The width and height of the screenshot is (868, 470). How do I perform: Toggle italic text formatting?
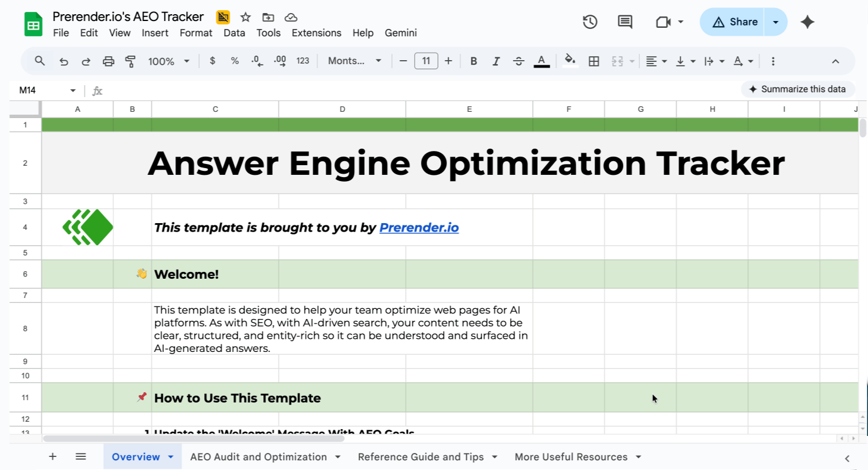tap(496, 61)
